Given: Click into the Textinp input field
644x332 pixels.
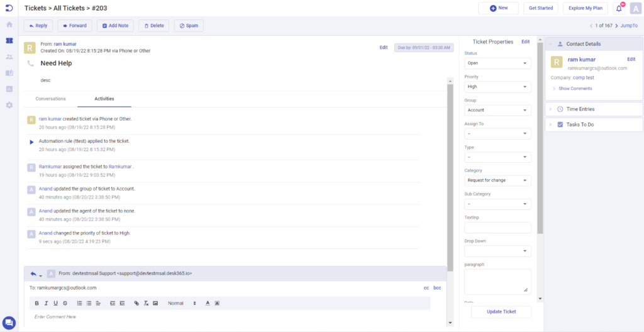Looking at the screenshot, I should [497, 228].
